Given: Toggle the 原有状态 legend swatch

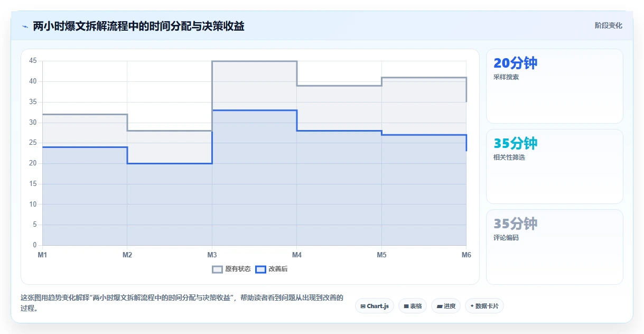Looking at the screenshot, I should 217,269.
